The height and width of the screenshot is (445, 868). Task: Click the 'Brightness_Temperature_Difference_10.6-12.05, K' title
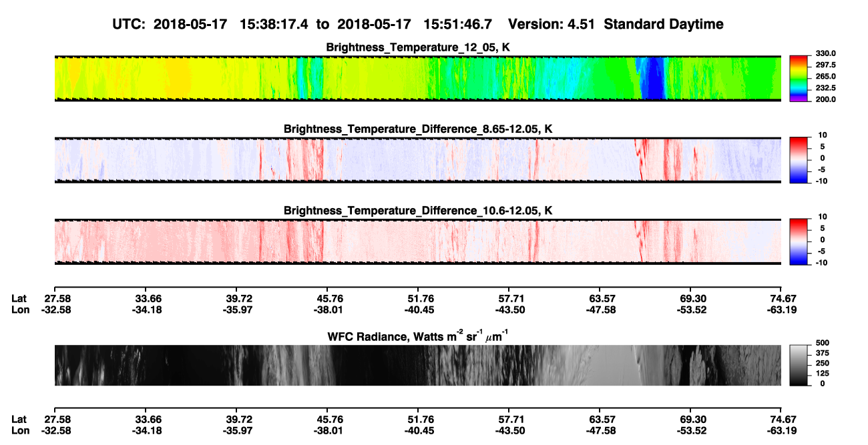(418, 211)
